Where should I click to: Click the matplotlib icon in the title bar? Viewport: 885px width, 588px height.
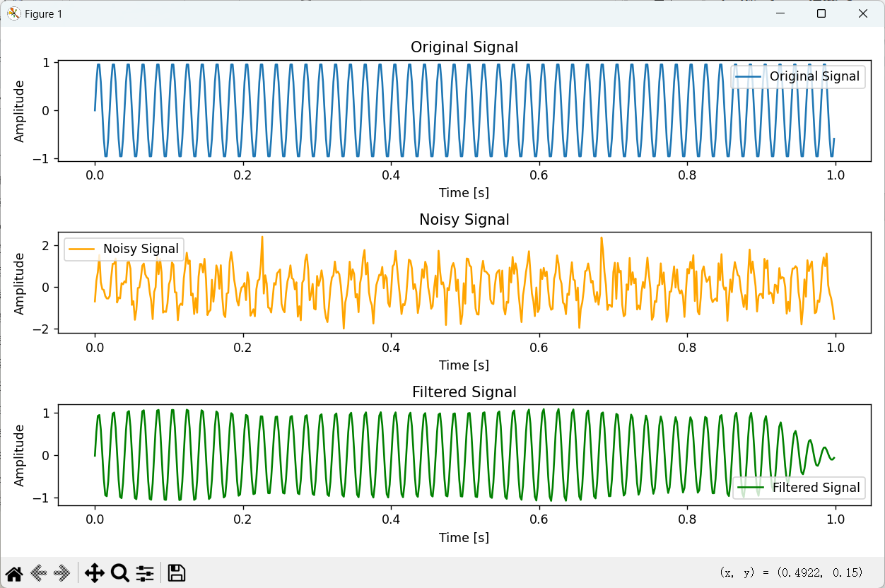pyautogui.click(x=14, y=13)
